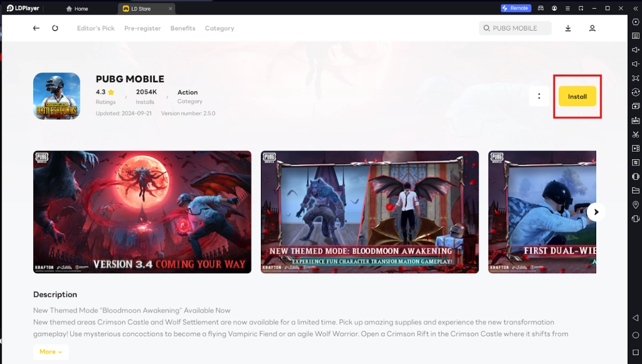Open the Pre-register tab
This screenshot has height=364, width=642.
(x=142, y=28)
